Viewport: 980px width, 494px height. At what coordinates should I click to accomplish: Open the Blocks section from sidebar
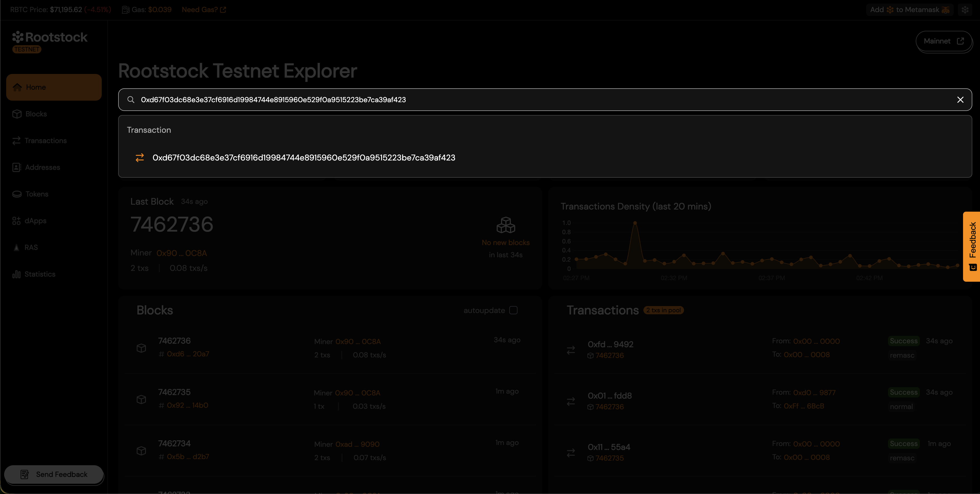pyautogui.click(x=36, y=114)
